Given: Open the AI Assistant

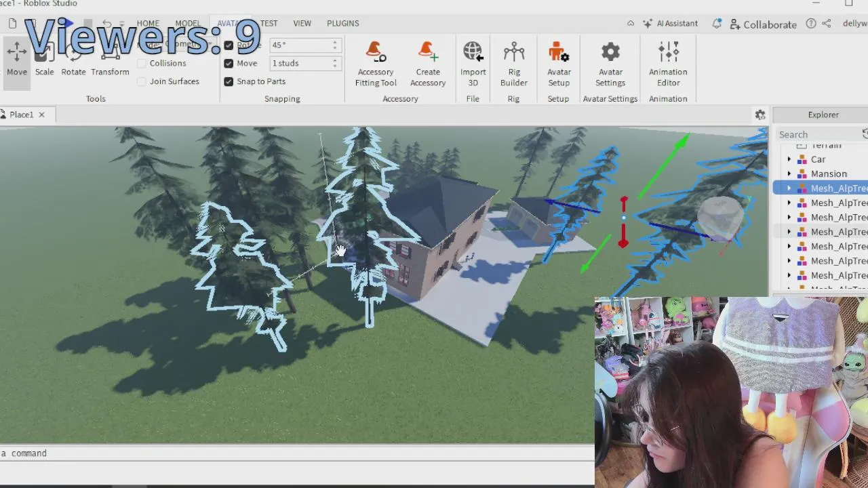Looking at the screenshot, I should pyautogui.click(x=670, y=23).
